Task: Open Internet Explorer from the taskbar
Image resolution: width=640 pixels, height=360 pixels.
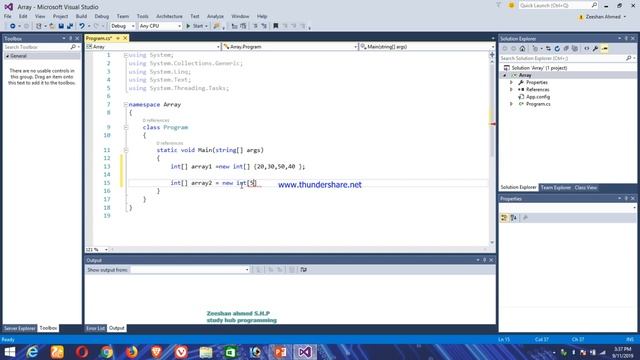Action: 32,352
